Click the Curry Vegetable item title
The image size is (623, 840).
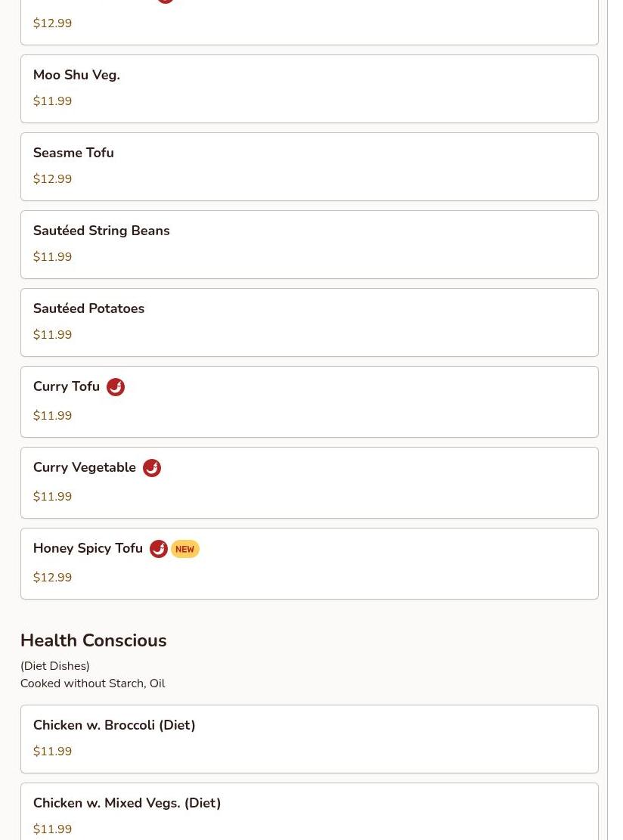pos(85,467)
